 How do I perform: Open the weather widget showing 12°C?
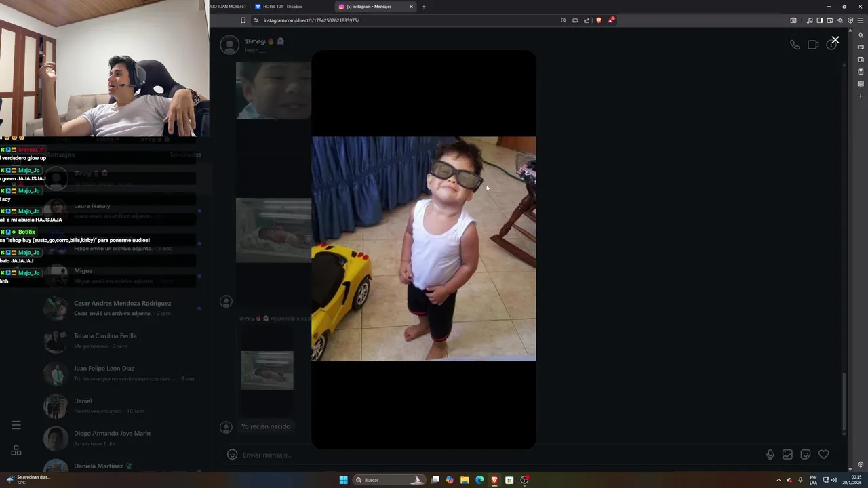[27, 480]
